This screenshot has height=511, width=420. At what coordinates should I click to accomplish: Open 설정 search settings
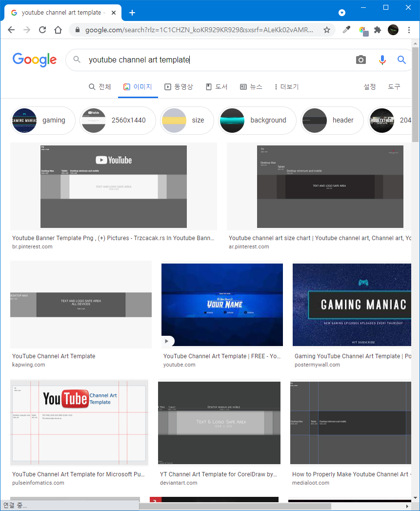[x=370, y=87]
